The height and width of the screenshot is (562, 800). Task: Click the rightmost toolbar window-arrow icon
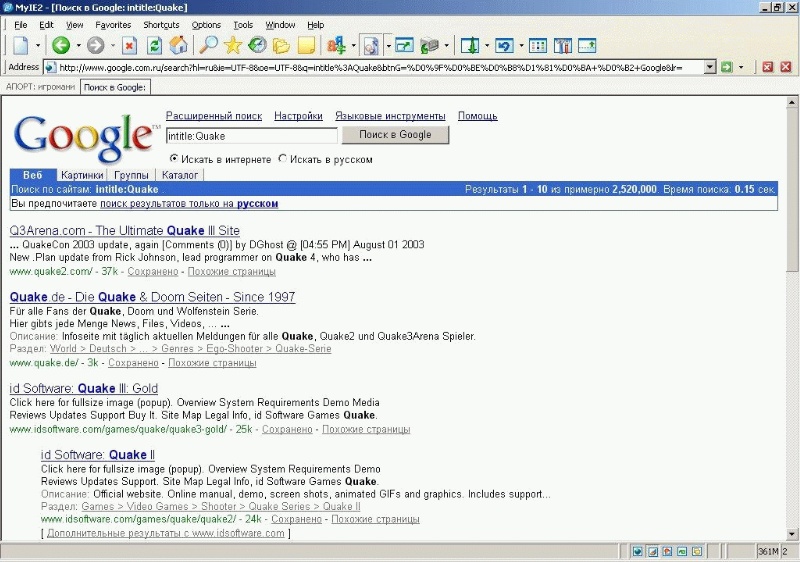click(587, 46)
